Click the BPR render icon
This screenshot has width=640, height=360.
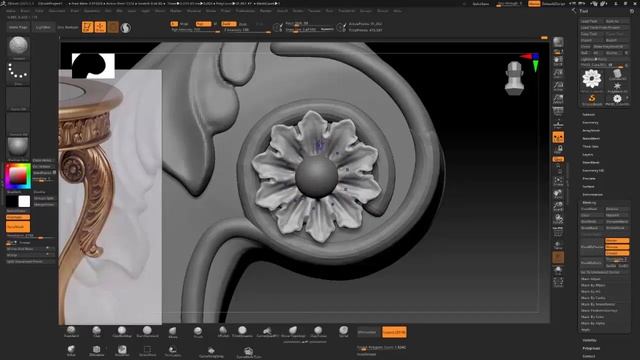click(558, 42)
